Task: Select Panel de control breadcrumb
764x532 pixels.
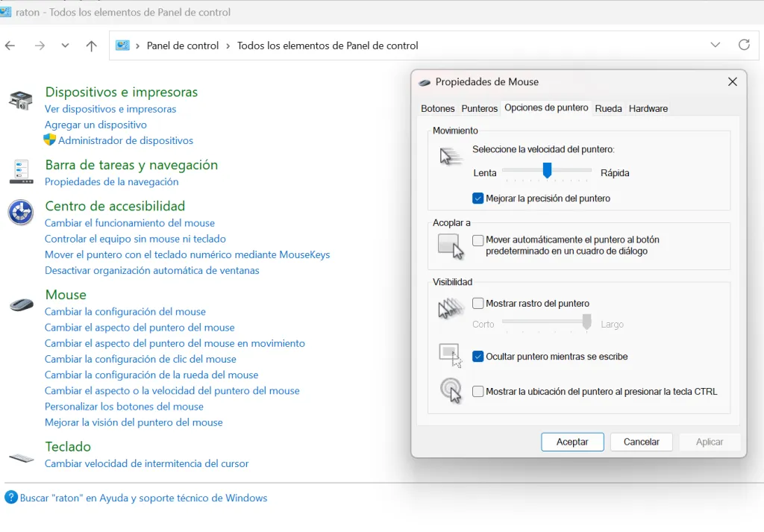Action: click(183, 46)
